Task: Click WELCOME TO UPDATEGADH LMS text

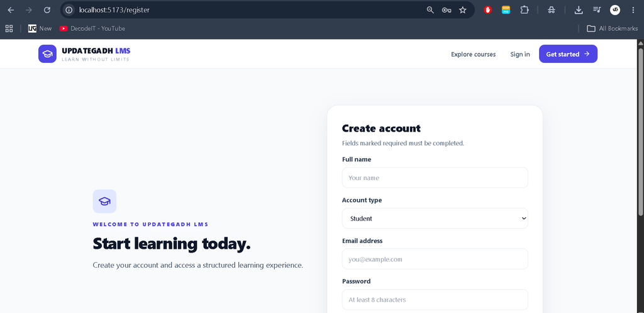Action: click(x=150, y=225)
